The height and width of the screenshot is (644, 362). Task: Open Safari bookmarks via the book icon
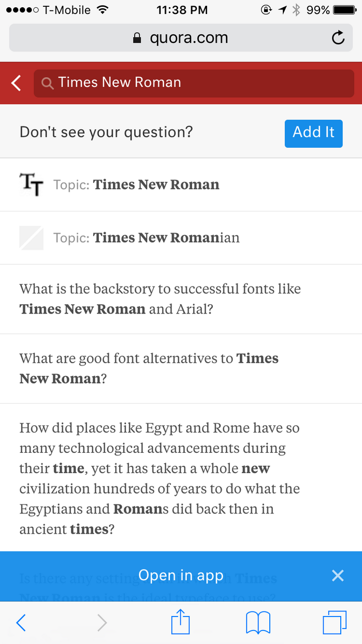point(258,622)
